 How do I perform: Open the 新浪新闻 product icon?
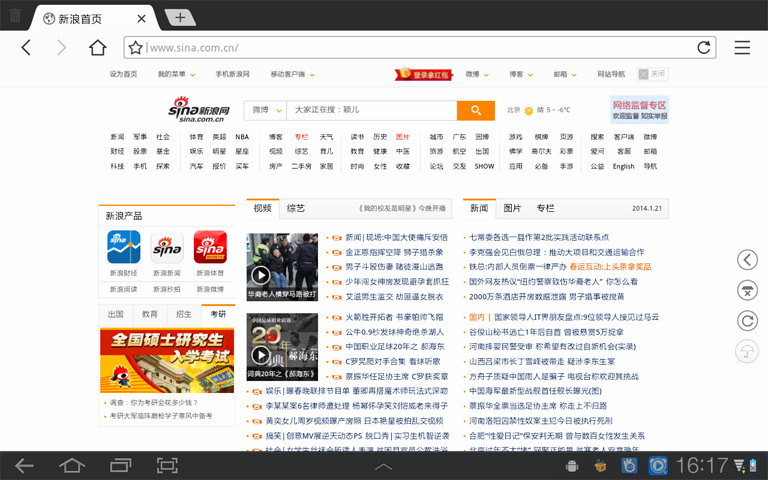pyautogui.click(x=167, y=247)
